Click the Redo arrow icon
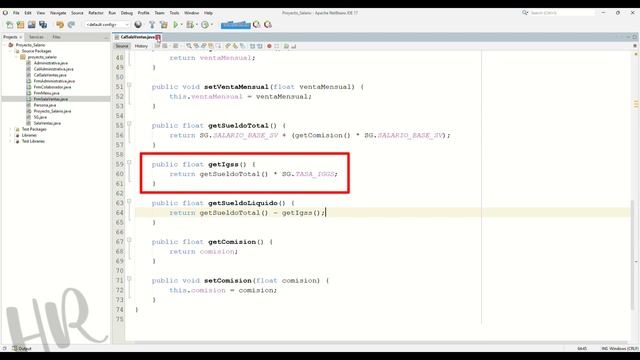This screenshot has width=640, height=360. click(71, 24)
